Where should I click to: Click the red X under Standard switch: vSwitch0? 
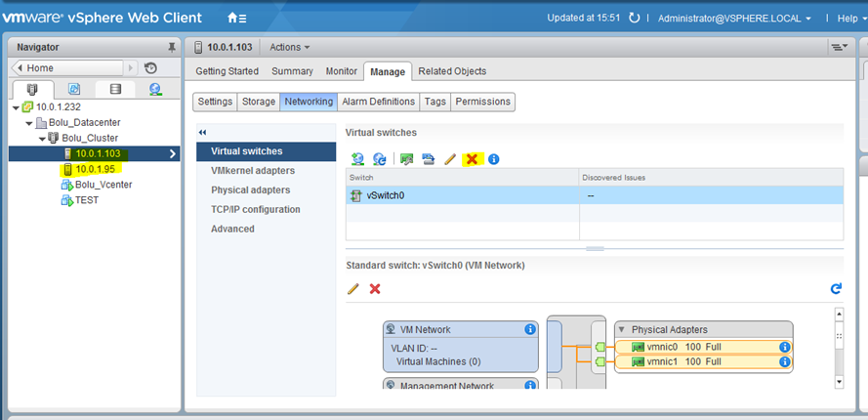[375, 289]
